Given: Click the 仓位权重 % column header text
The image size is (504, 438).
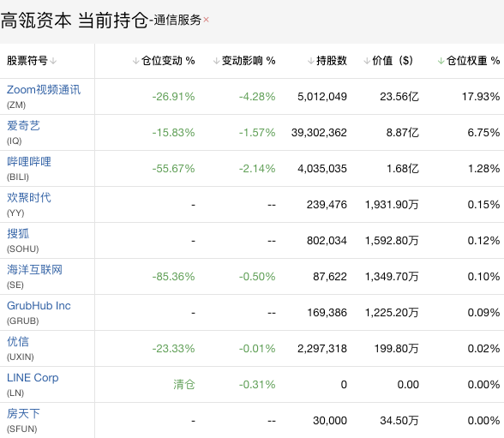Looking at the screenshot, I should pyautogui.click(x=473, y=60).
